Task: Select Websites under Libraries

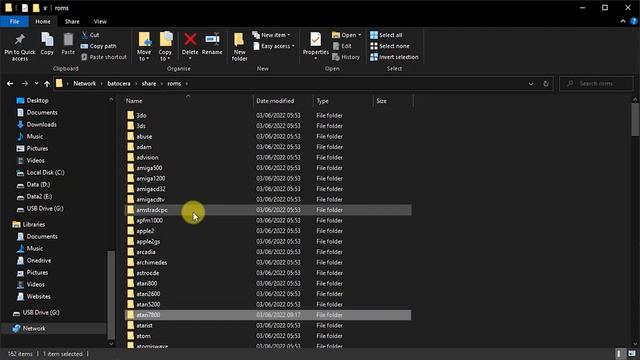Action: pyautogui.click(x=33, y=297)
